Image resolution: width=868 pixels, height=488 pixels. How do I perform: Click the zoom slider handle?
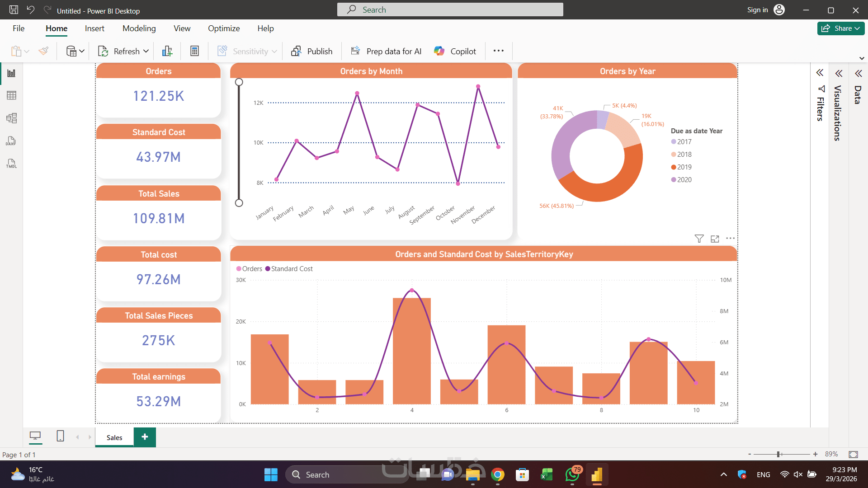click(778, 454)
